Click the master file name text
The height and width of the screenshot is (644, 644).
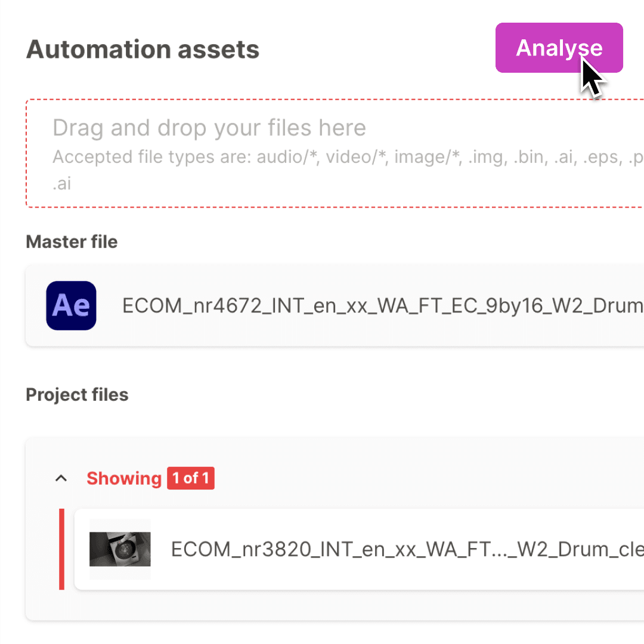pos(382,305)
